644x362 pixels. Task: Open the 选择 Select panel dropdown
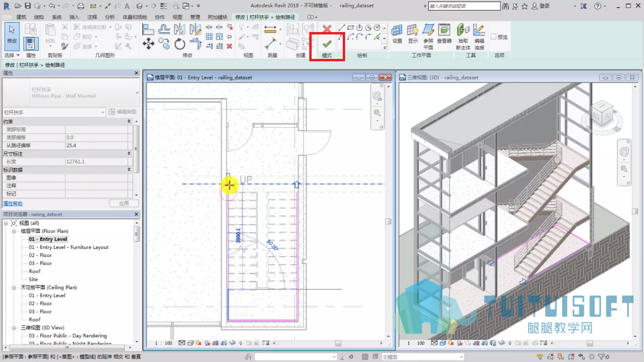tap(12, 55)
